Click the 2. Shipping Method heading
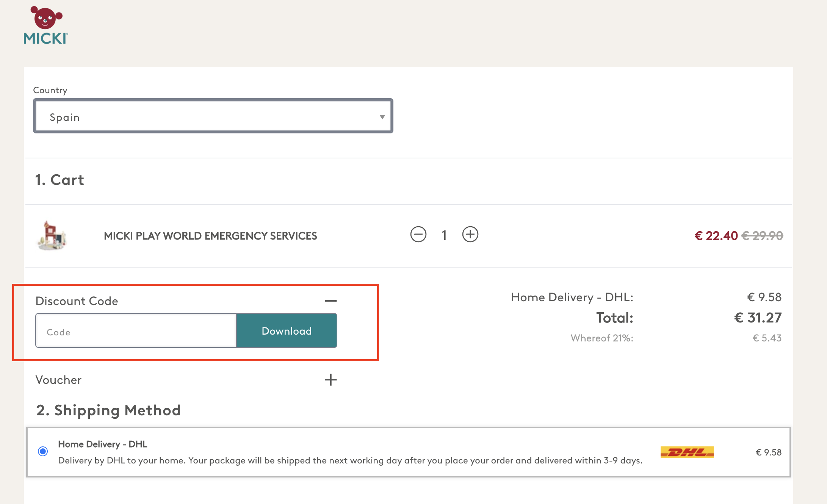Image resolution: width=827 pixels, height=504 pixels. click(x=108, y=410)
